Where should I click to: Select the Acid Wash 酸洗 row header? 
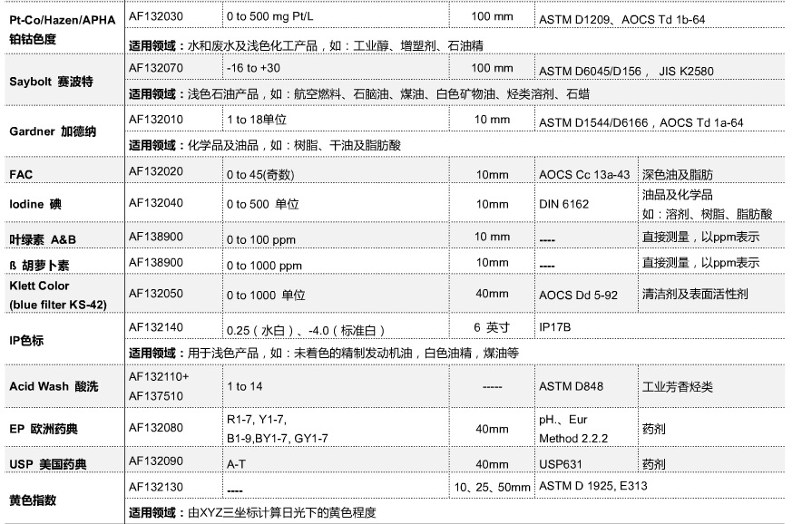click(54, 386)
